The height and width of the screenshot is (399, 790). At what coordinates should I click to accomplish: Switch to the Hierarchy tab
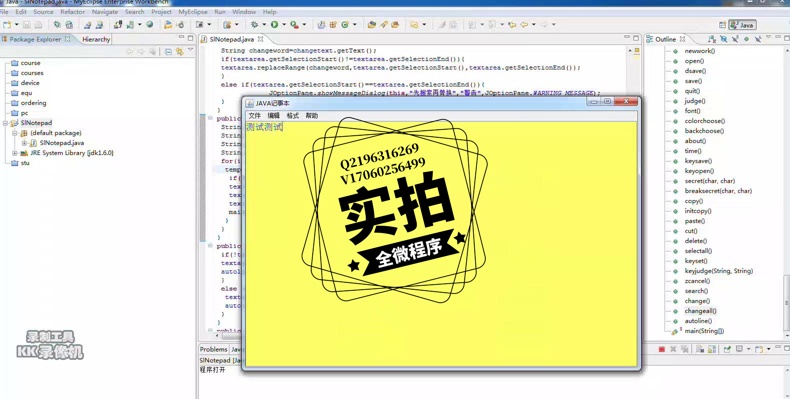click(x=96, y=39)
